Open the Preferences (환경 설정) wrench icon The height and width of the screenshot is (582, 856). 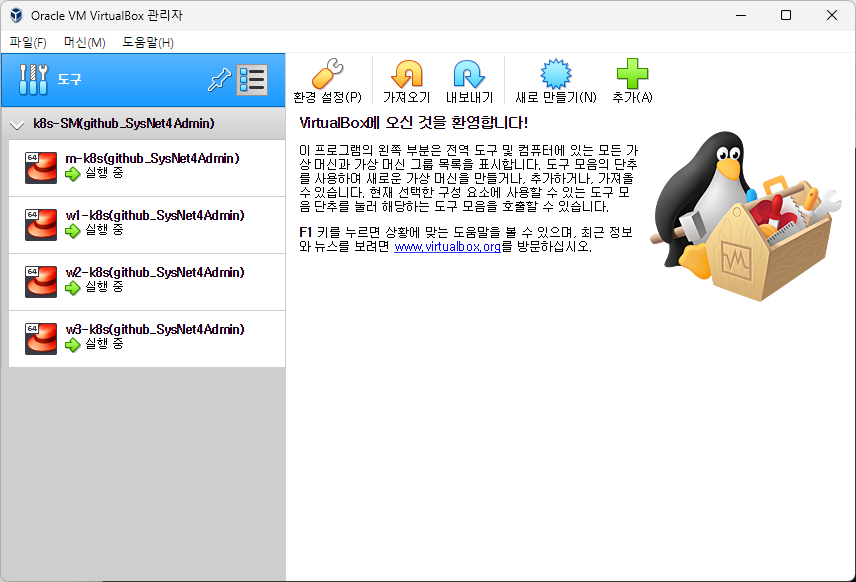coord(327,73)
